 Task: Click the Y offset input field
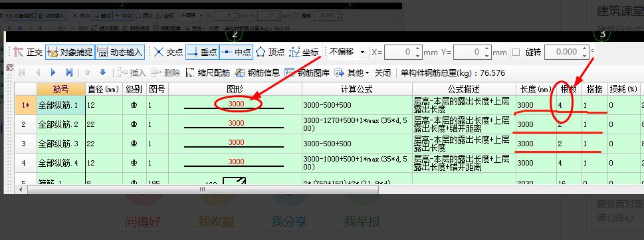point(469,53)
